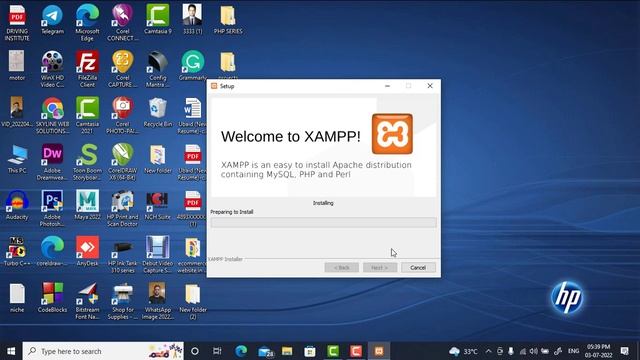The image size is (640, 360).
Task: Open the Maya 2022 desktop icon
Action: (87, 205)
